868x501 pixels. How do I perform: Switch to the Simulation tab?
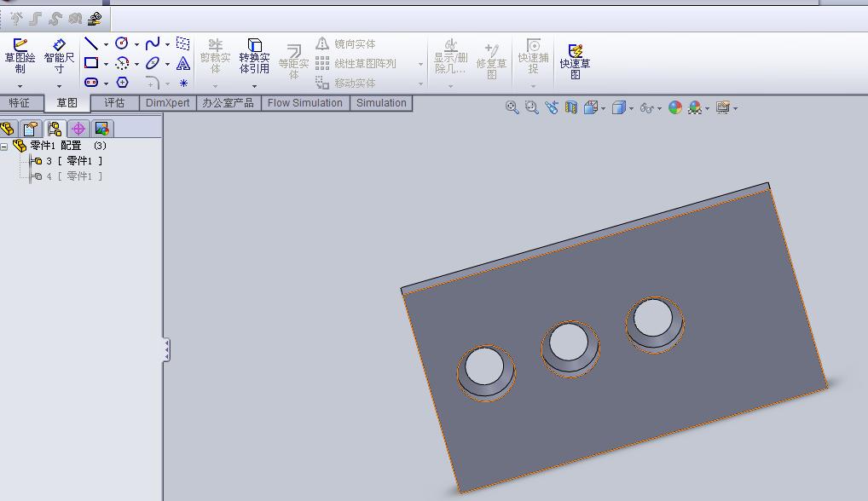click(381, 103)
